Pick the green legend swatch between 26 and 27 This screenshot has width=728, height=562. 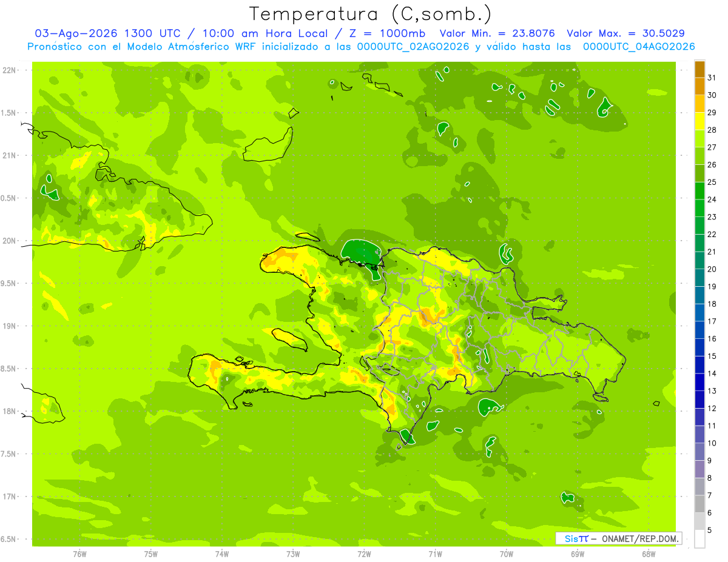click(699, 156)
